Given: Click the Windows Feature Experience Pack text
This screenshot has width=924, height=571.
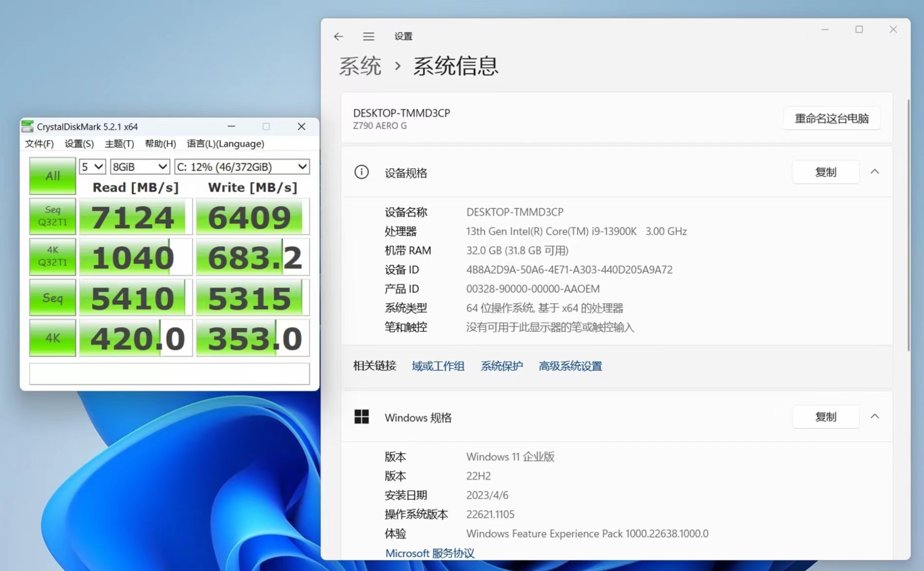Looking at the screenshot, I should 587,534.
